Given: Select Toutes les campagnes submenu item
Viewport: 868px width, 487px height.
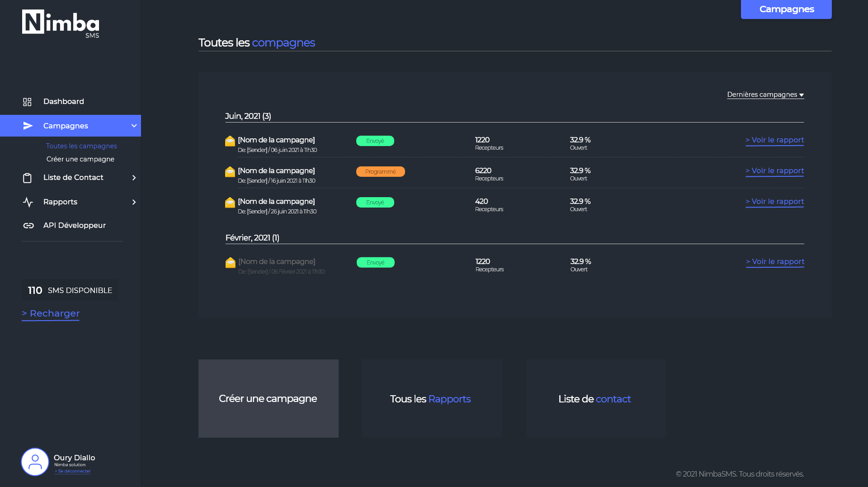Looking at the screenshot, I should click(x=81, y=146).
